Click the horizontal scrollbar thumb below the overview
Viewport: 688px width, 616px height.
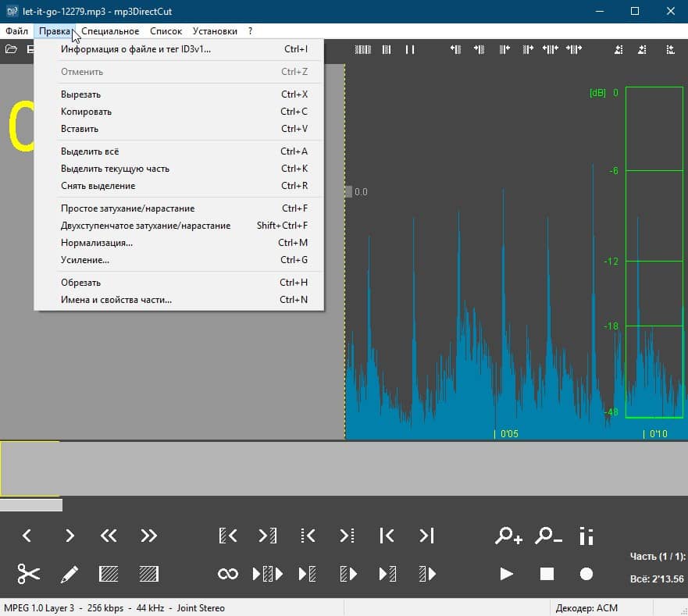click(x=31, y=505)
